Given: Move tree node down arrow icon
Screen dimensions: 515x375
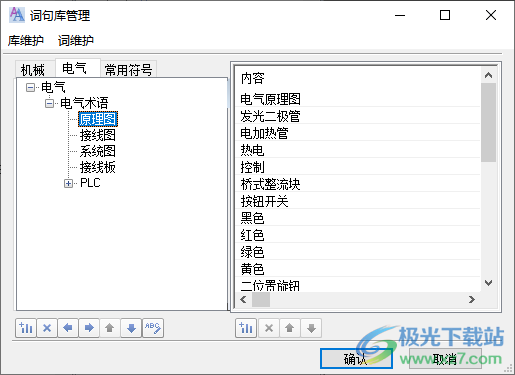Looking at the screenshot, I should (131, 328).
